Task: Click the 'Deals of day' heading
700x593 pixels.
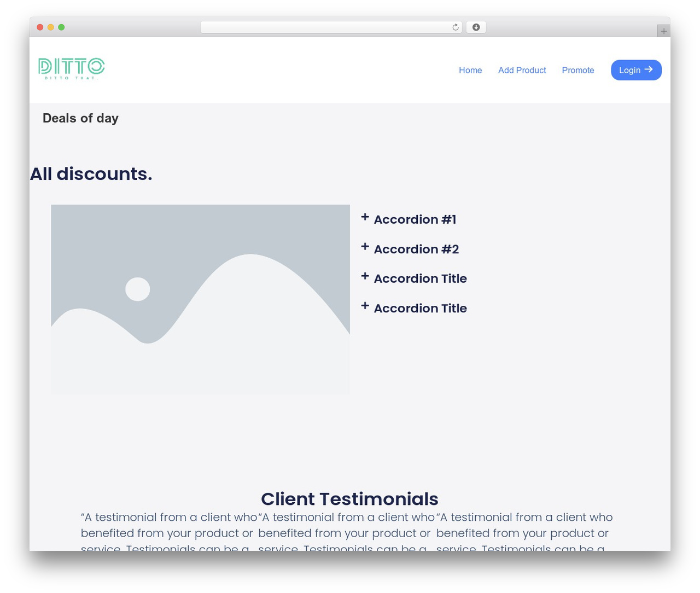Action: tap(80, 118)
